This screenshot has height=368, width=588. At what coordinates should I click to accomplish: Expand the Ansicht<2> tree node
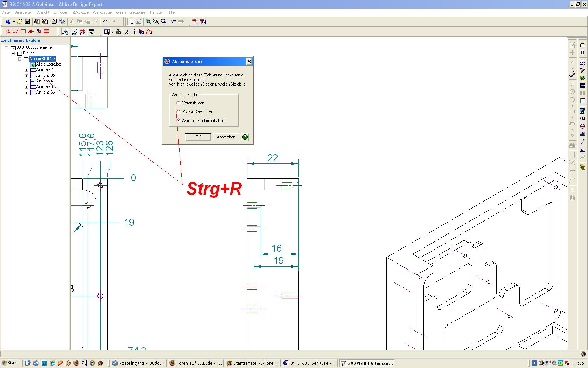click(26, 70)
